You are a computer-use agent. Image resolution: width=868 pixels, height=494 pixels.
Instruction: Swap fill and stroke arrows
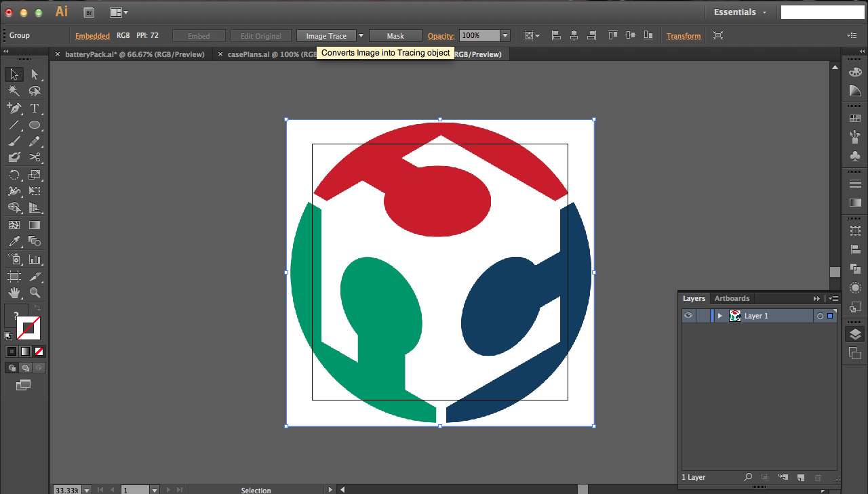(37, 308)
